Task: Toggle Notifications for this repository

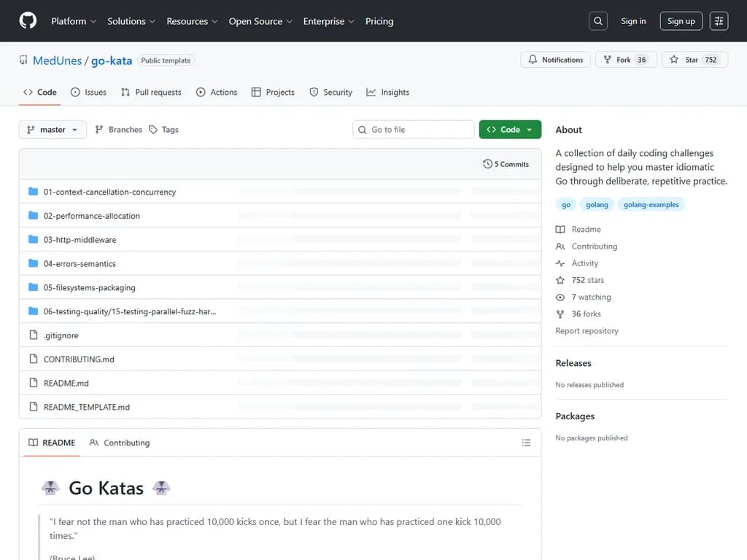Action: (x=556, y=60)
